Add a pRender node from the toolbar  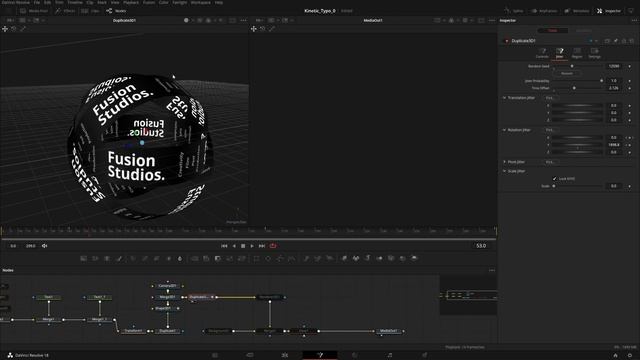[330, 258]
